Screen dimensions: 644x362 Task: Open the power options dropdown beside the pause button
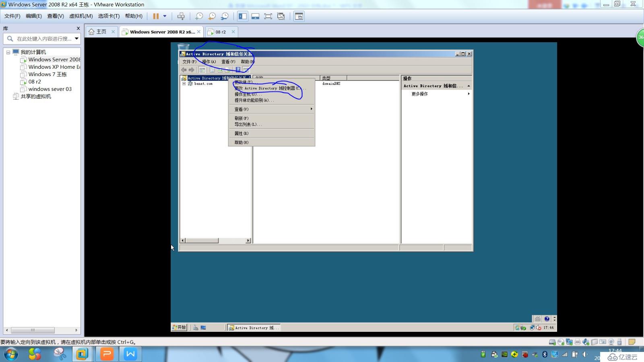[165, 16]
